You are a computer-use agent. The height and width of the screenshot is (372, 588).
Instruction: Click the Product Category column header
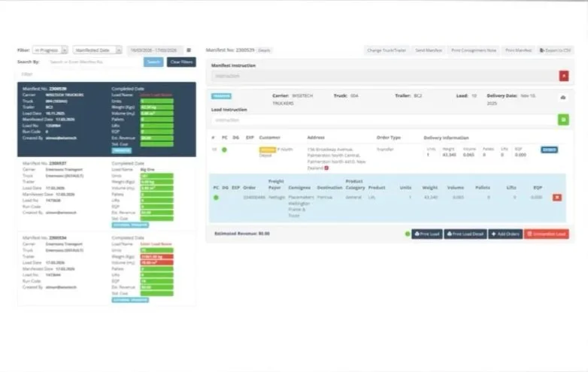(355, 184)
